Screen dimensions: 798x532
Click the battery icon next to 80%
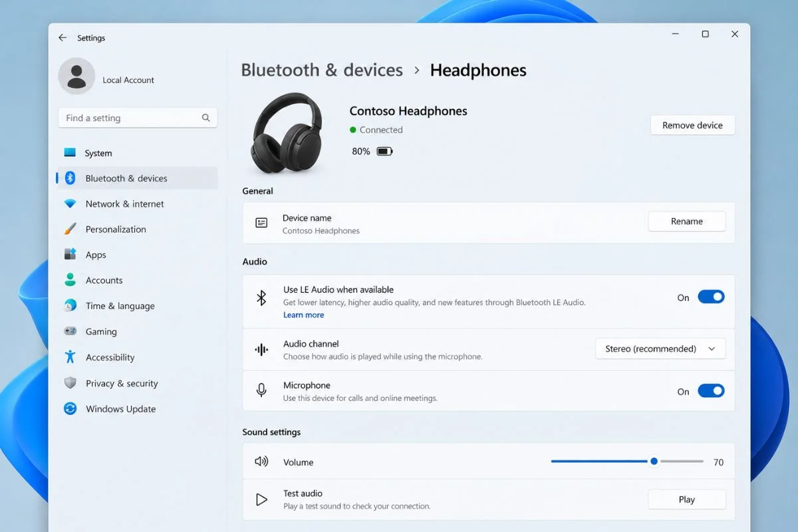(384, 152)
